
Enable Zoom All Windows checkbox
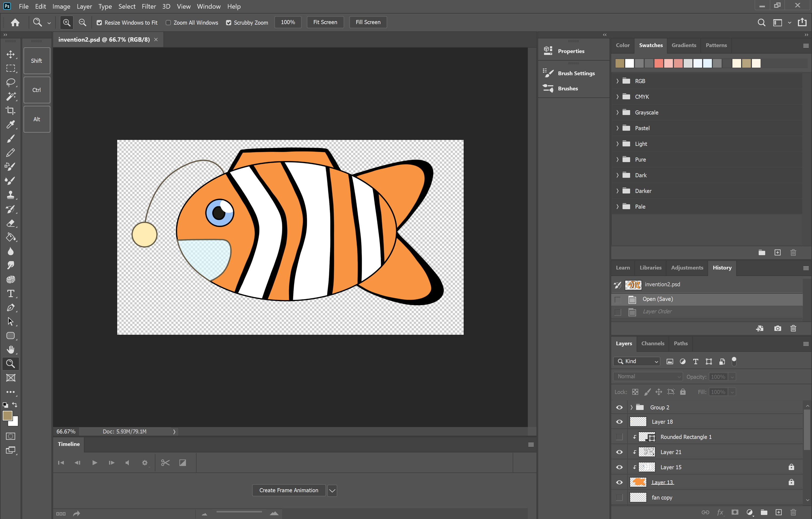[168, 22]
